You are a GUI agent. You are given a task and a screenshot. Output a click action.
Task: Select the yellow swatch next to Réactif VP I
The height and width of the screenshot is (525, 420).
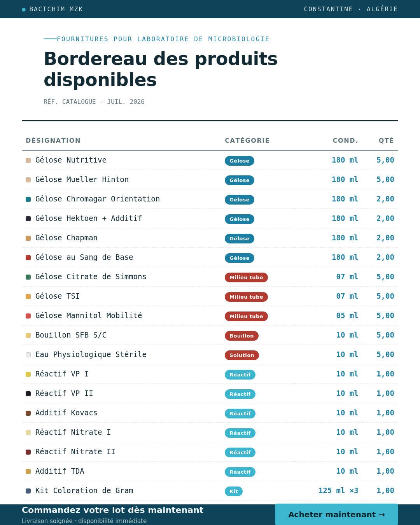28,374
